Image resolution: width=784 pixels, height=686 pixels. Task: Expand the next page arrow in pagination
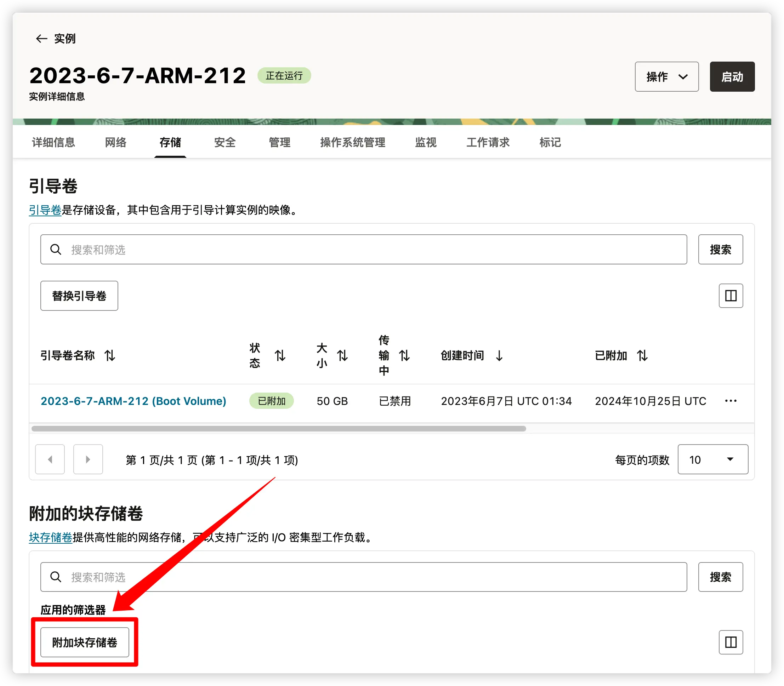pos(88,459)
